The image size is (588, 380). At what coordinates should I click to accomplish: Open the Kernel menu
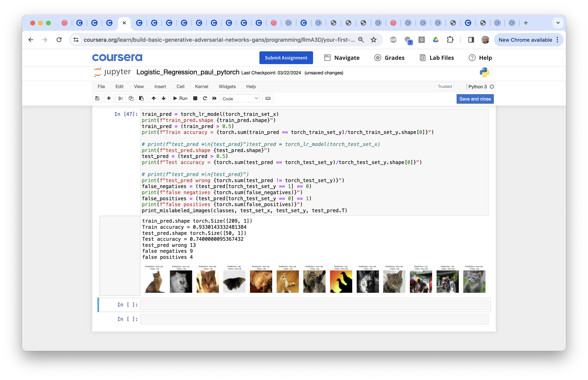(201, 86)
